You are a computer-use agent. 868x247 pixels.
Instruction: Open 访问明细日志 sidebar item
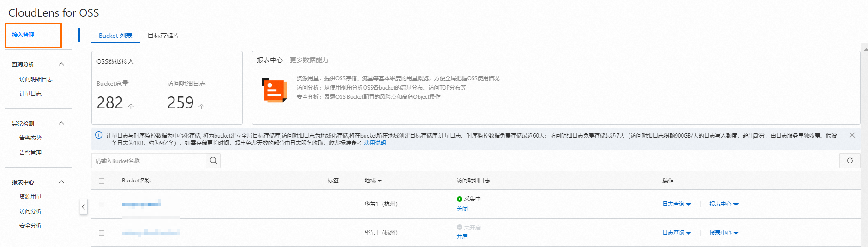point(36,79)
